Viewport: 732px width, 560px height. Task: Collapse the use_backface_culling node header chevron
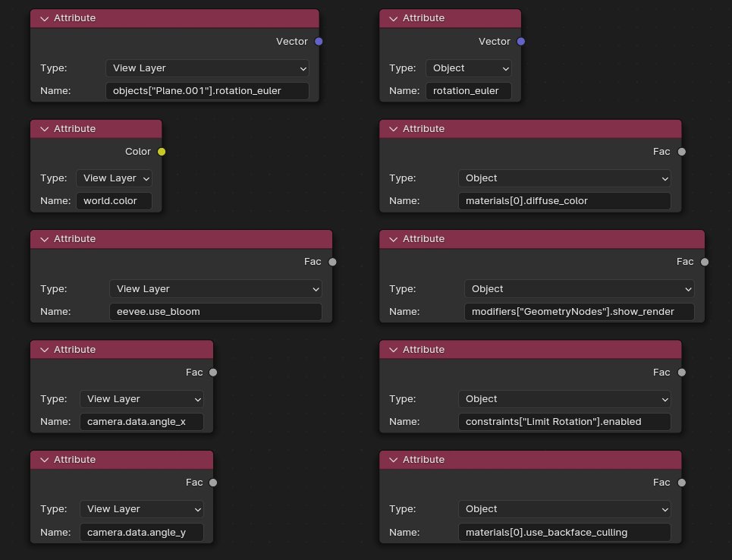pyautogui.click(x=393, y=460)
